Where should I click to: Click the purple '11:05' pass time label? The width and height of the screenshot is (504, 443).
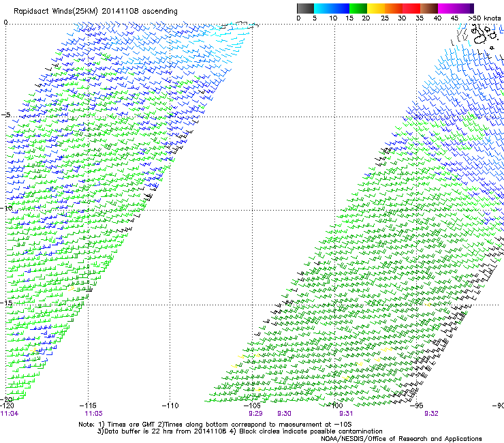93,414
